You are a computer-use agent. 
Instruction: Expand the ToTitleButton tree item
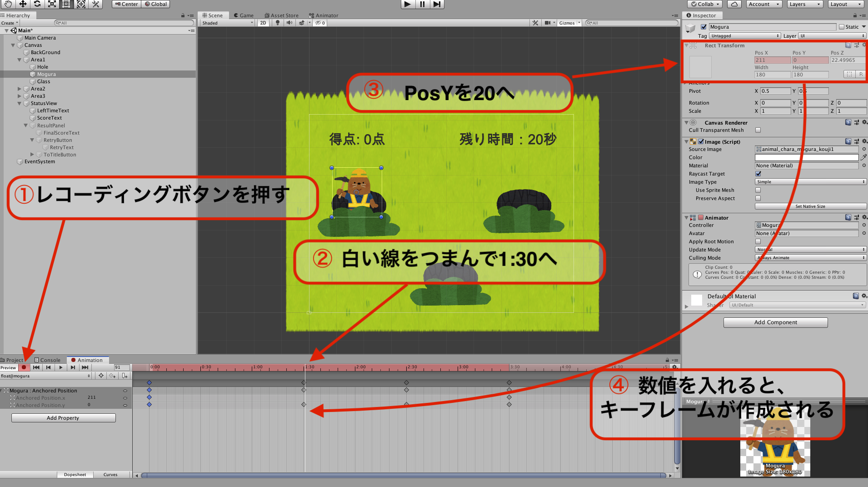point(32,155)
